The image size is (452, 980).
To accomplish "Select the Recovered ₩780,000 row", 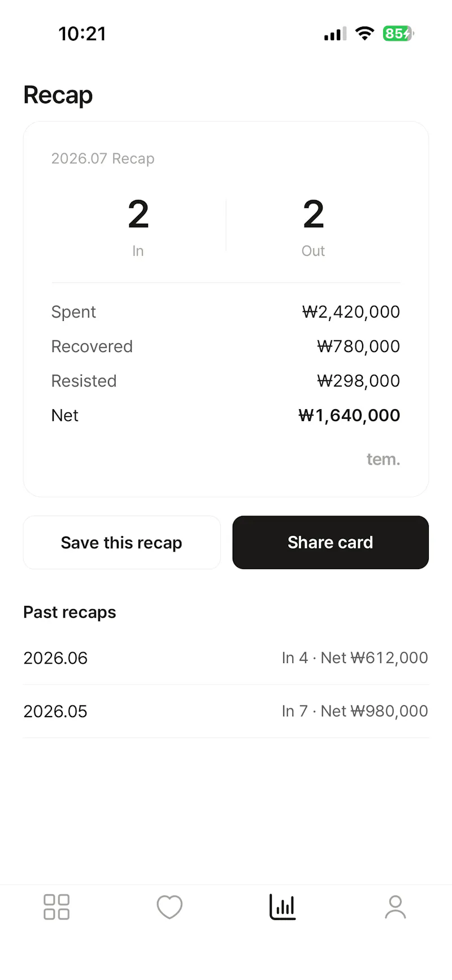I will pos(226,346).
